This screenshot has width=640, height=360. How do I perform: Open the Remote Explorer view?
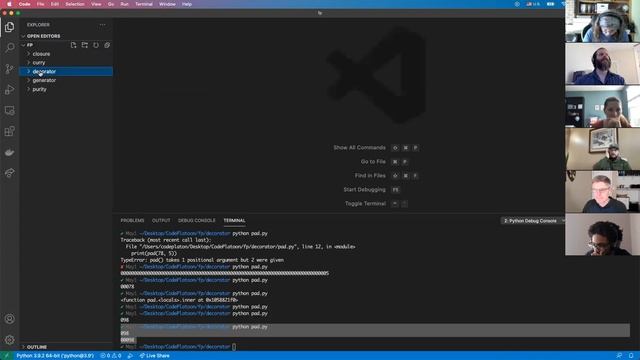pos(9,110)
